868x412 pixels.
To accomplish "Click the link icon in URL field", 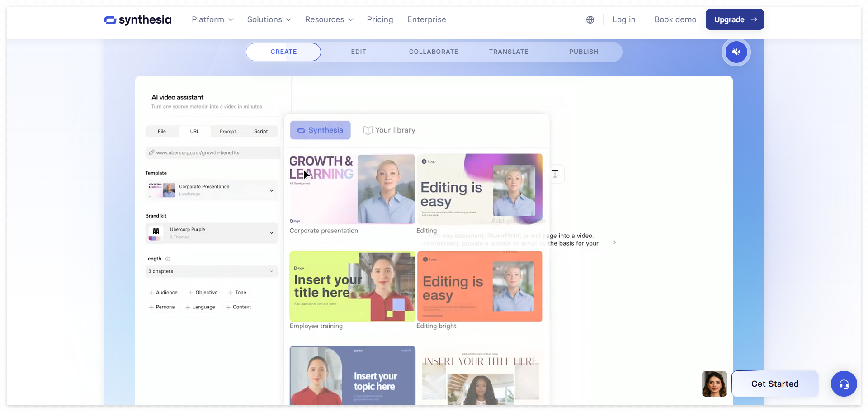I will click(x=151, y=152).
